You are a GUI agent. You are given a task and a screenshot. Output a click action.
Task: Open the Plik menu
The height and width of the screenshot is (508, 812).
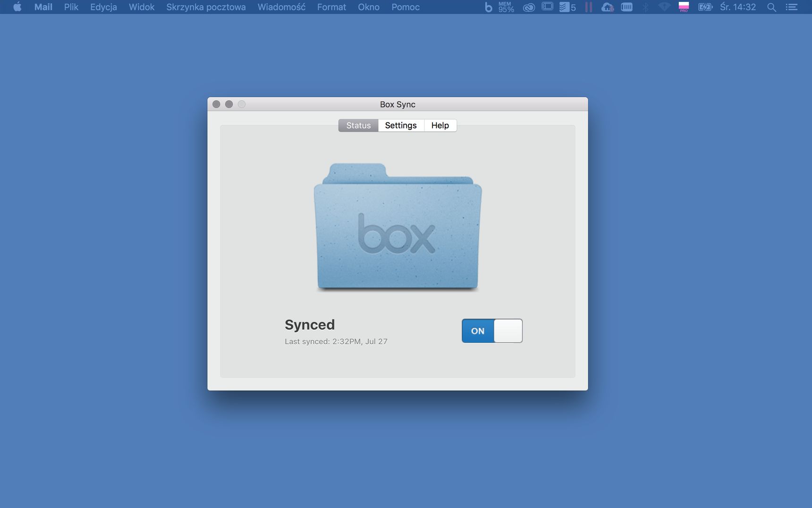pyautogui.click(x=71, y=7)
